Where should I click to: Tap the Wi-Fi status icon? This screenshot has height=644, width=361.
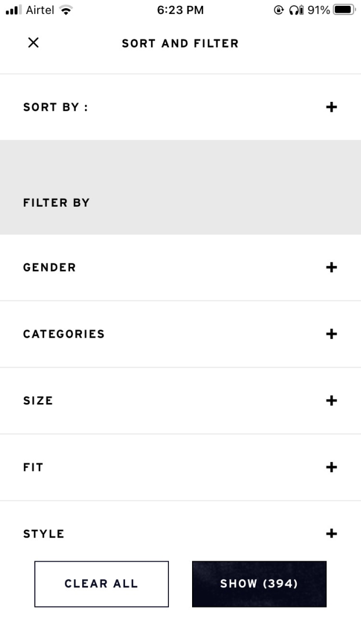pyautogui.click(x=66, y=10)
